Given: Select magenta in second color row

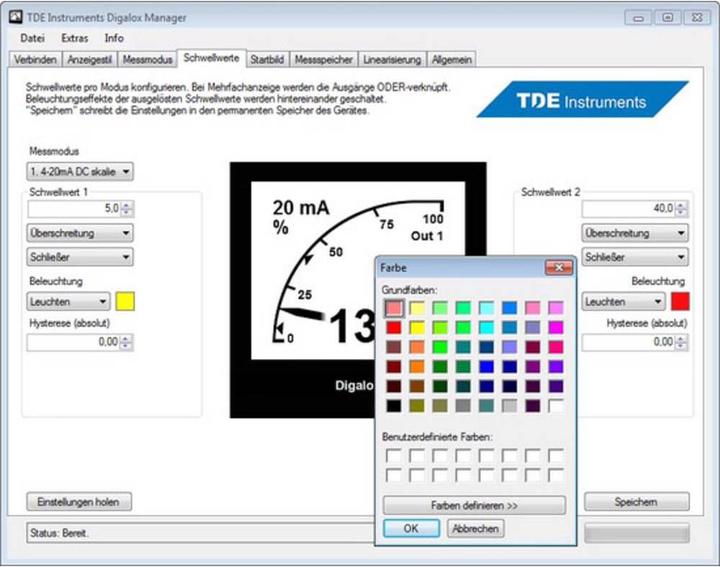Looking at the screenshot, I should click(556, 327).
